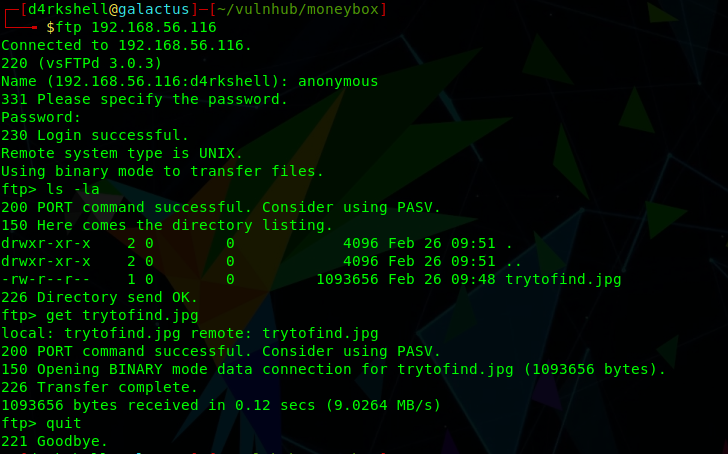Image resolution: width=728 pixels, height=454 pixels.
Task: Click the 9.0264 MB/s transfer speed text
Action: click(x=383, y=406)
